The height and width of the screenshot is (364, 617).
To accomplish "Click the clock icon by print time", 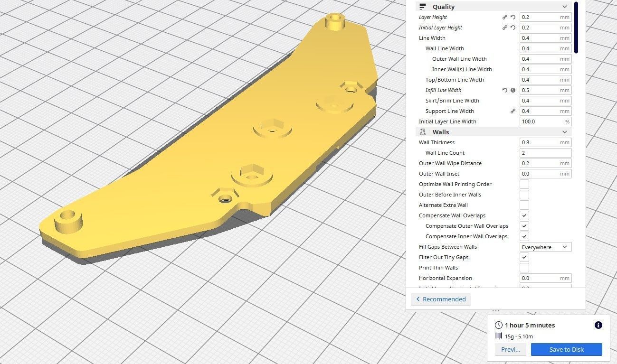I will pyautogui.click(x=498, y=325).
